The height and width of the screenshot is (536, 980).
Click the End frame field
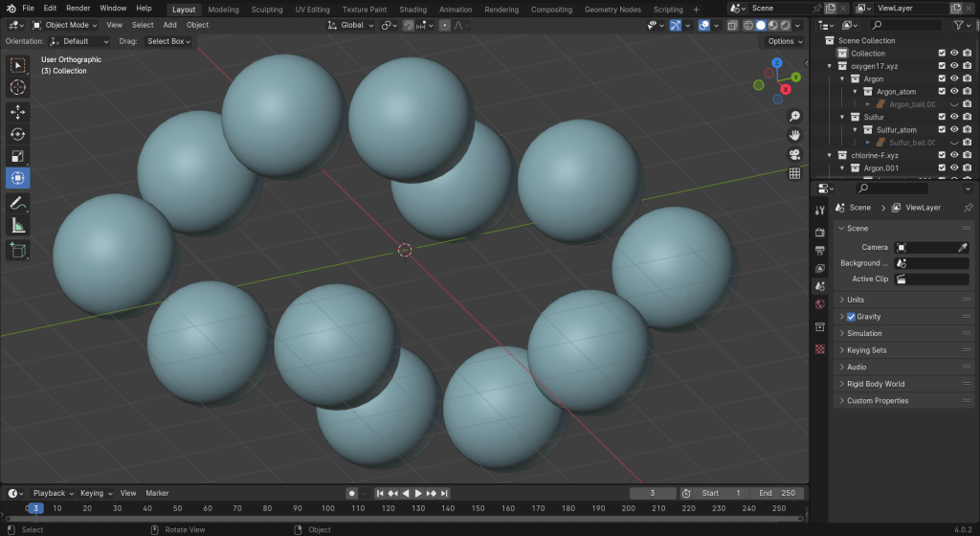click(x=778, y=493)
